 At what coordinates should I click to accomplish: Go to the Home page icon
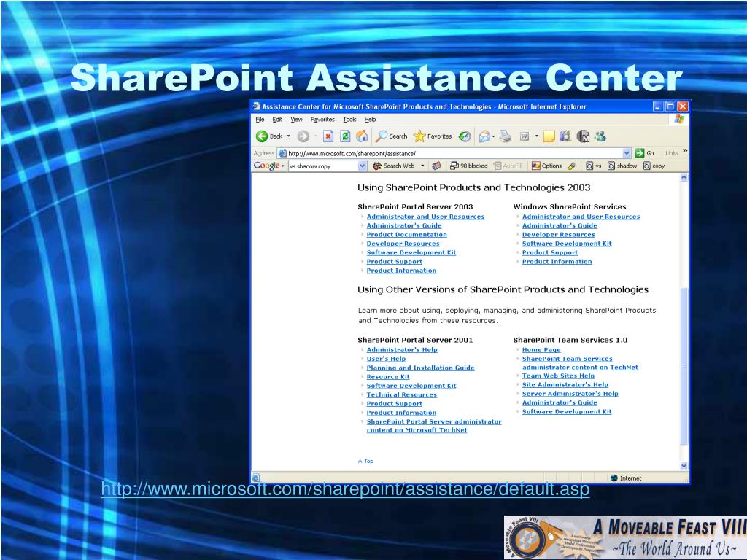coord(362,136)
